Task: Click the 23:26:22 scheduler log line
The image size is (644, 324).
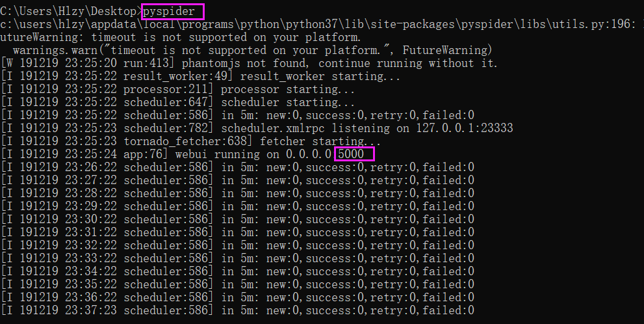Action: pyautogui.click(x=238, y=167)
